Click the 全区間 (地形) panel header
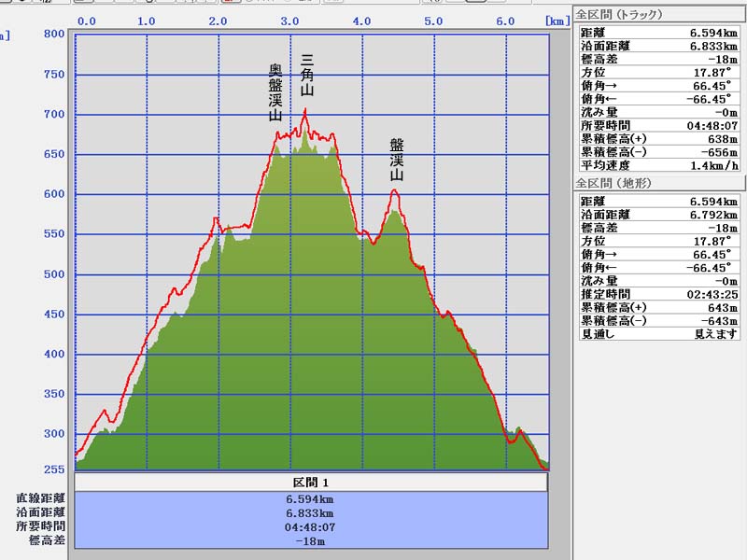Viewport: 747px width, 560px height. (613, 184)
